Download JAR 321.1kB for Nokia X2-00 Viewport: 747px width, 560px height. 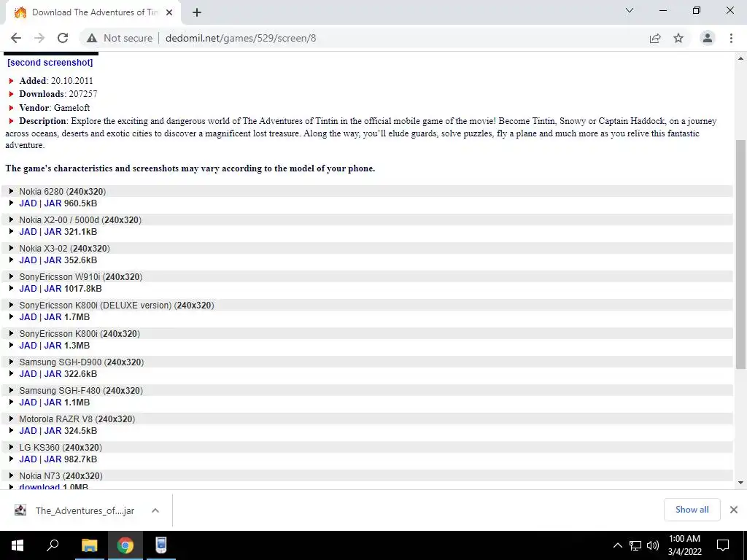tap(53, 232)
